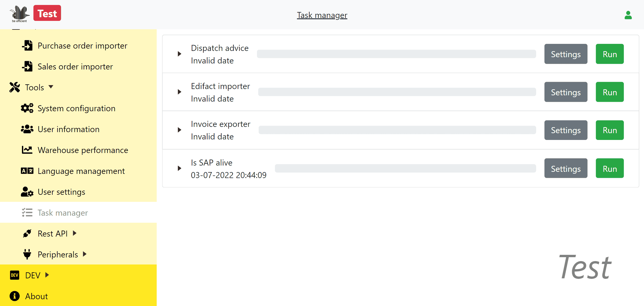Expand the Is SAP alive task row
The height and width of the screenshot is (306, 644).
tap(179, 168)
